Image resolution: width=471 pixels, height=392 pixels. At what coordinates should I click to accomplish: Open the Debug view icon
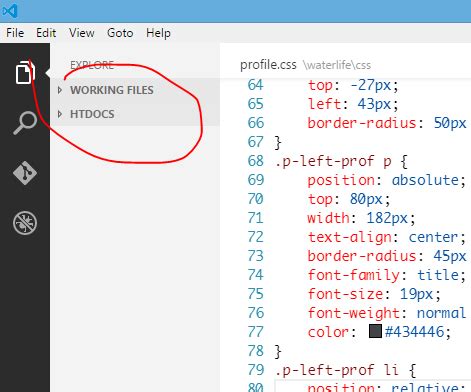pos(25,223)
